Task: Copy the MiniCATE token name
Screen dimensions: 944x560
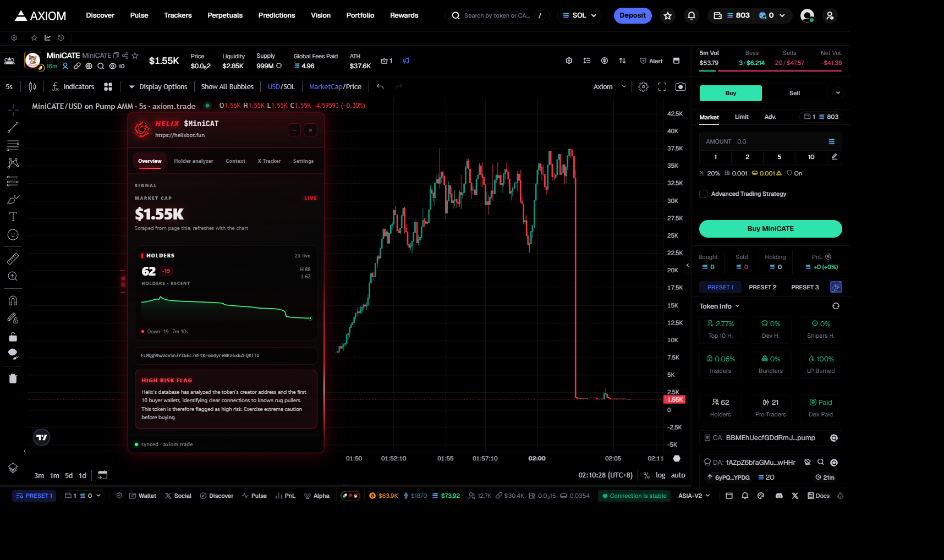Action: click(x=116, y=56)
